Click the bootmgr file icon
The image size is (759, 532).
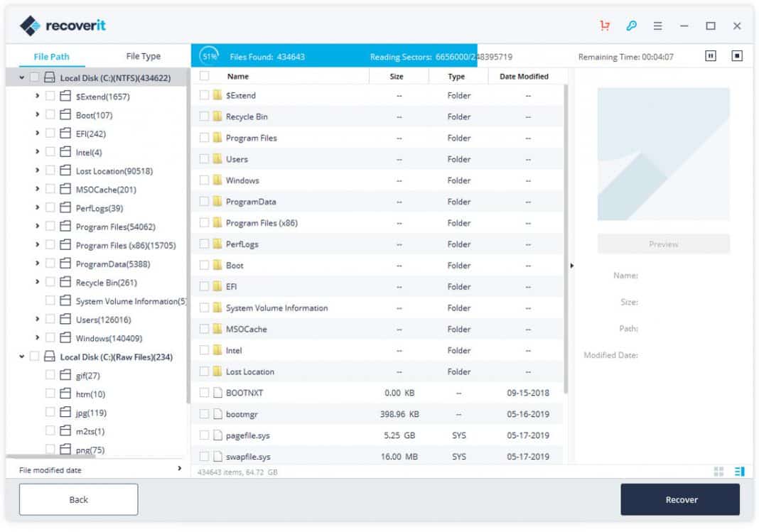pos(218,413)
